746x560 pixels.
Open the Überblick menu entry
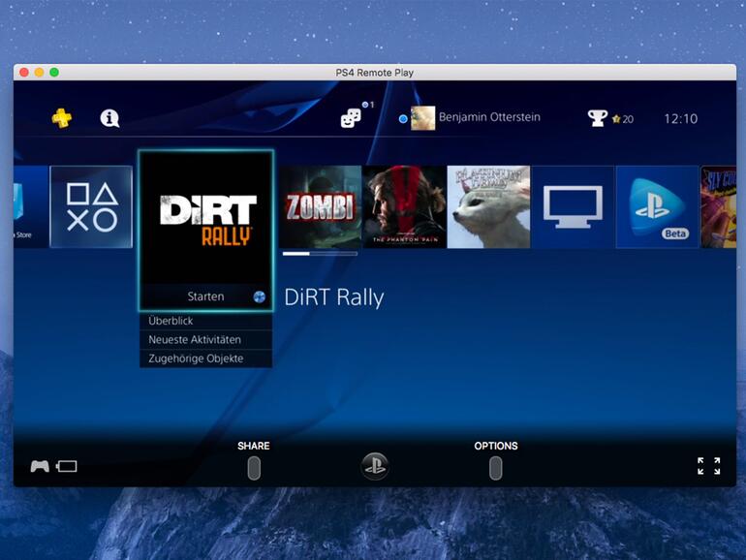pos(206,321)
